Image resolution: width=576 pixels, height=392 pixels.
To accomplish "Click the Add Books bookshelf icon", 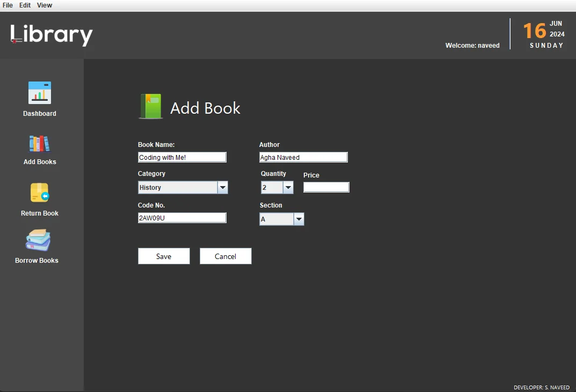I will point(40,144).
